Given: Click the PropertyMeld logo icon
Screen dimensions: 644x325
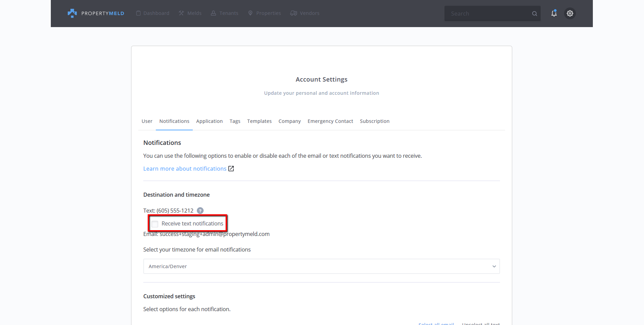Looking at the screenshot, I should pos(72,13).
